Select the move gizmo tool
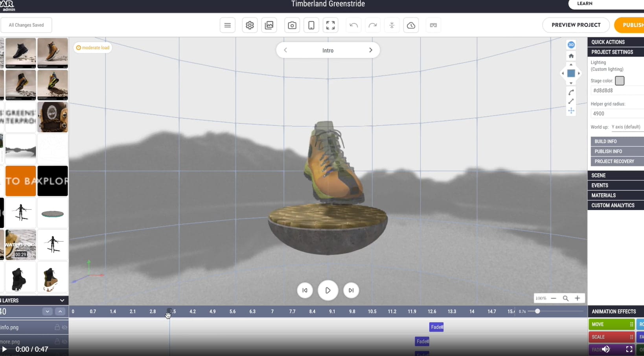The width and height of the screenshot is (644, 356). [571, 111]
